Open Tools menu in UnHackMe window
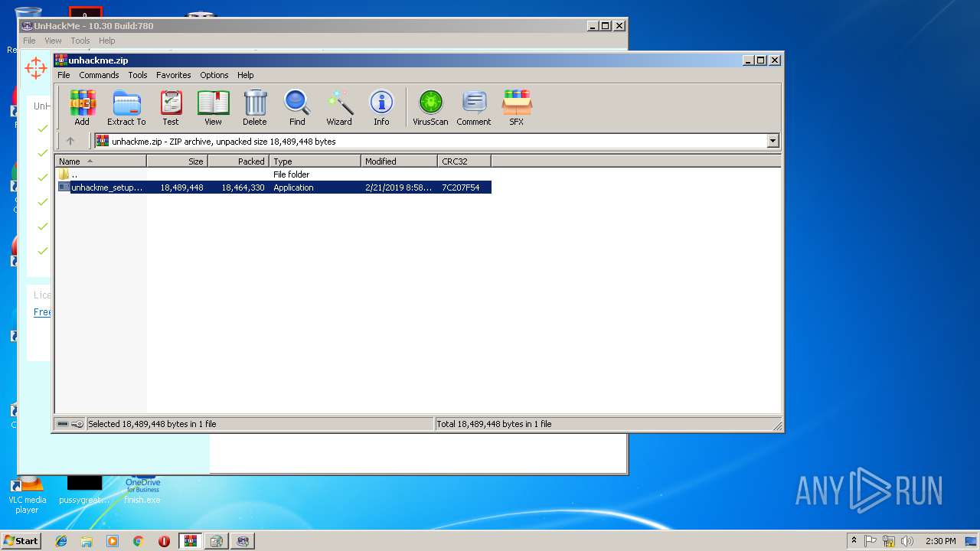 (x=80, y=41)
